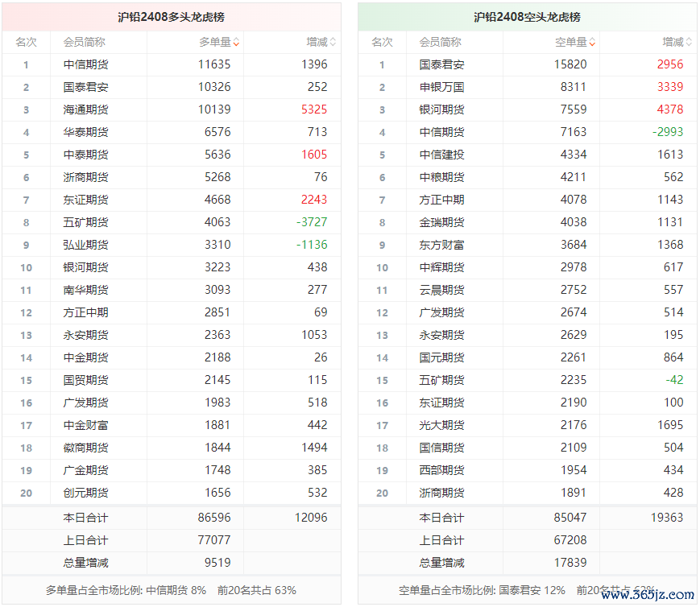Click long volume value 11635
The height and width of the screenshot is (607, 700).
point(214,64)
